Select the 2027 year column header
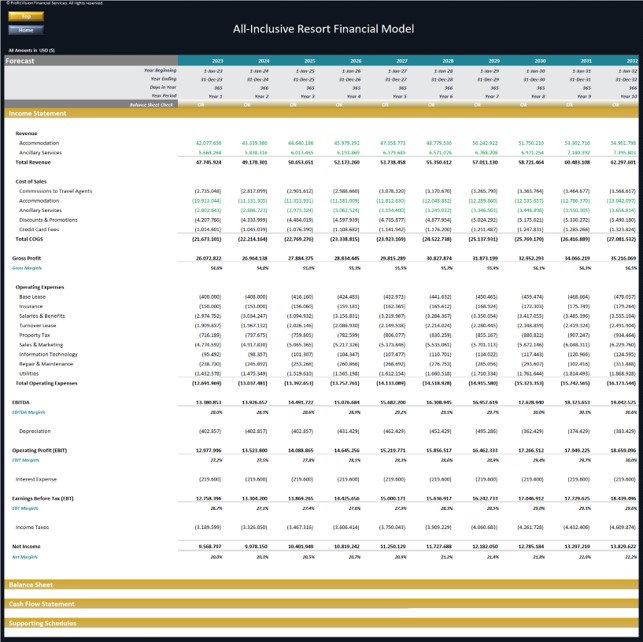643x642 pixels. pos(402,61)
